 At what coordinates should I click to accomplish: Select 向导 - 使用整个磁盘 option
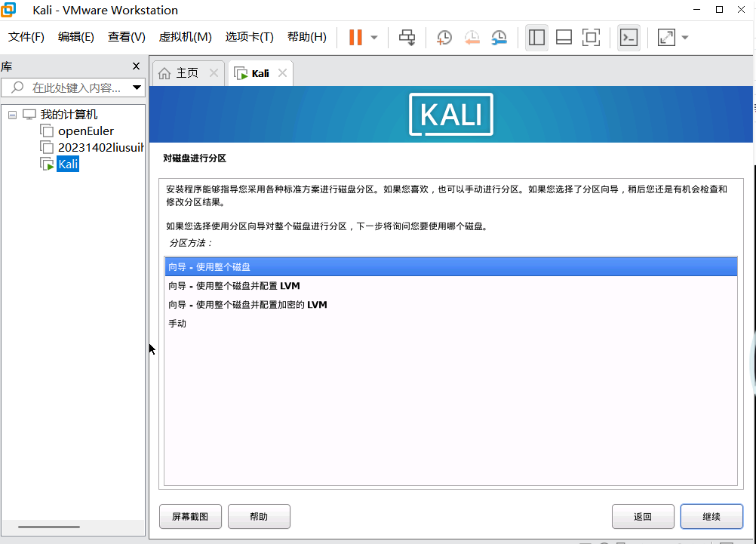click(450, 266)
